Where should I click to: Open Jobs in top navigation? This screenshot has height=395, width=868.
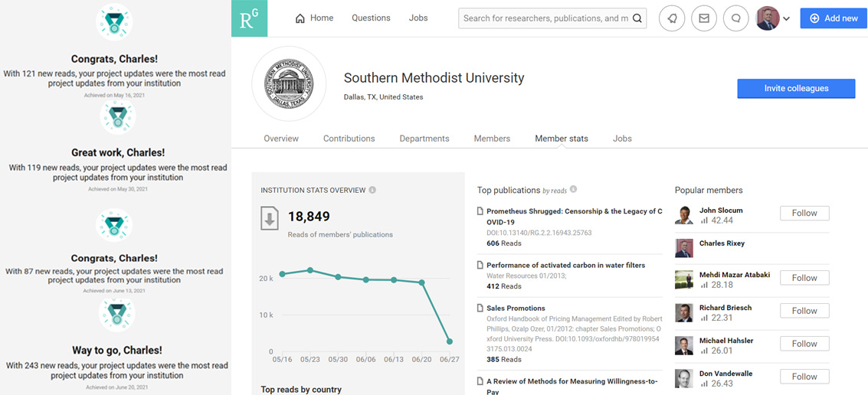[x=418, y=18]
